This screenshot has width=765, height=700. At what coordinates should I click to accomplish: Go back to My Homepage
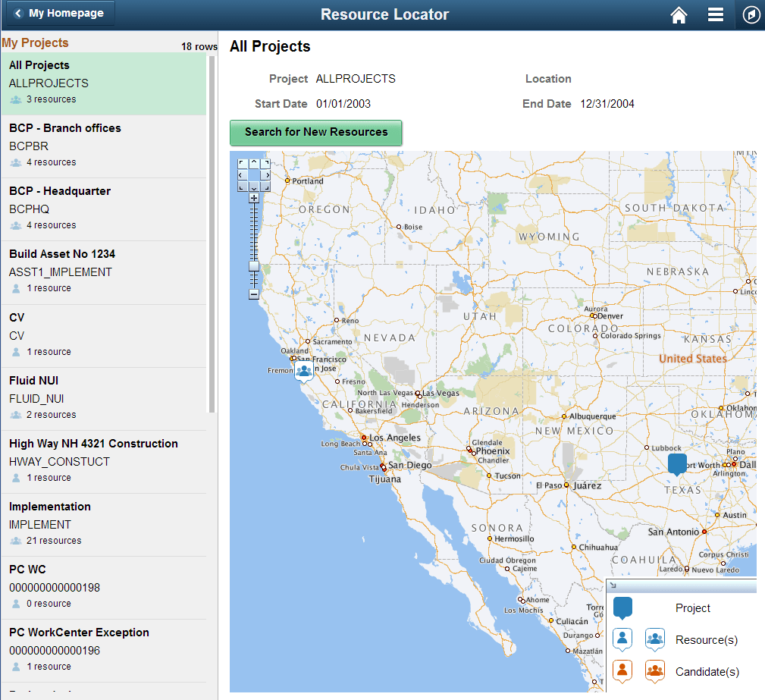pyautogui.click(x=58, y=13)
